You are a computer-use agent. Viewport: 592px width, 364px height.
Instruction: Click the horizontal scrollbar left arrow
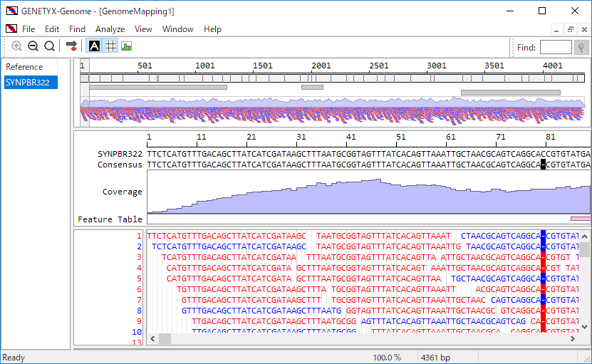pos(152,338)
